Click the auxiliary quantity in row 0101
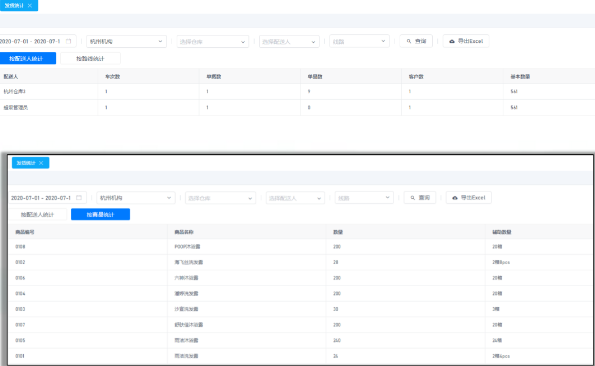 point(501,356)
